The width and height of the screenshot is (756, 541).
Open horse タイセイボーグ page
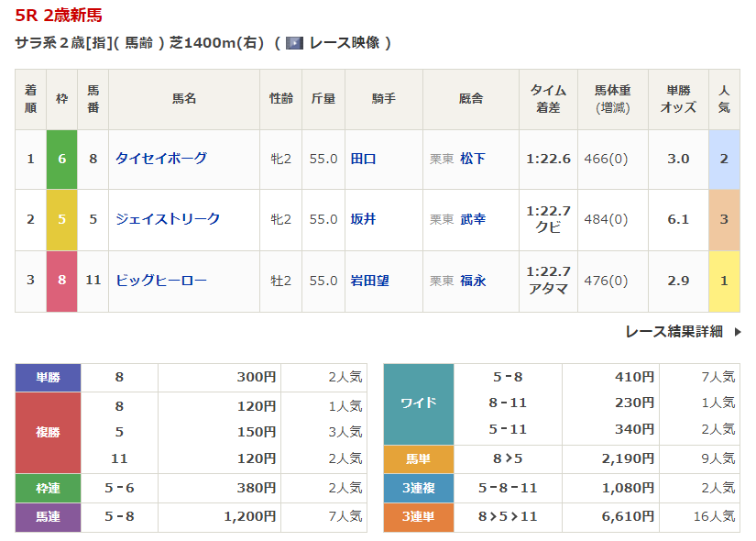(x=161, y=159)
